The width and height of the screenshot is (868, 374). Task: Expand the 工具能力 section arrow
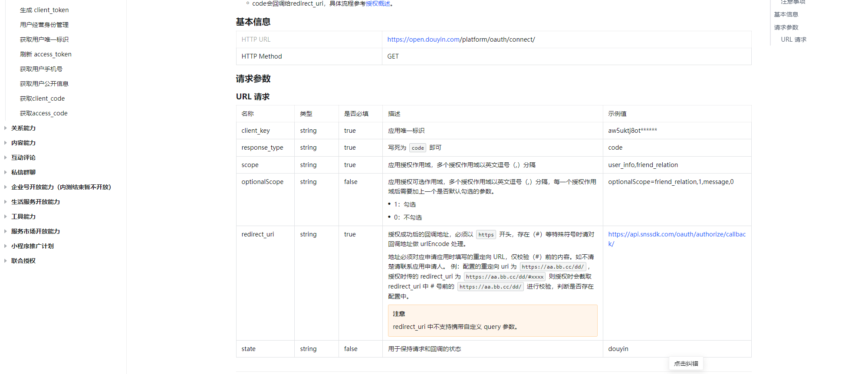[x=5, y=217]
